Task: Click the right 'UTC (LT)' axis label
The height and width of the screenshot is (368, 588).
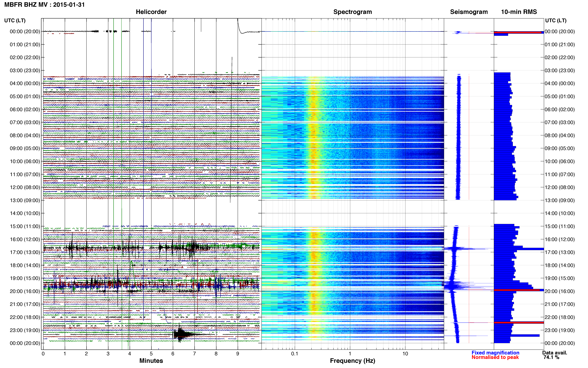Action: [x=556, y=20]
